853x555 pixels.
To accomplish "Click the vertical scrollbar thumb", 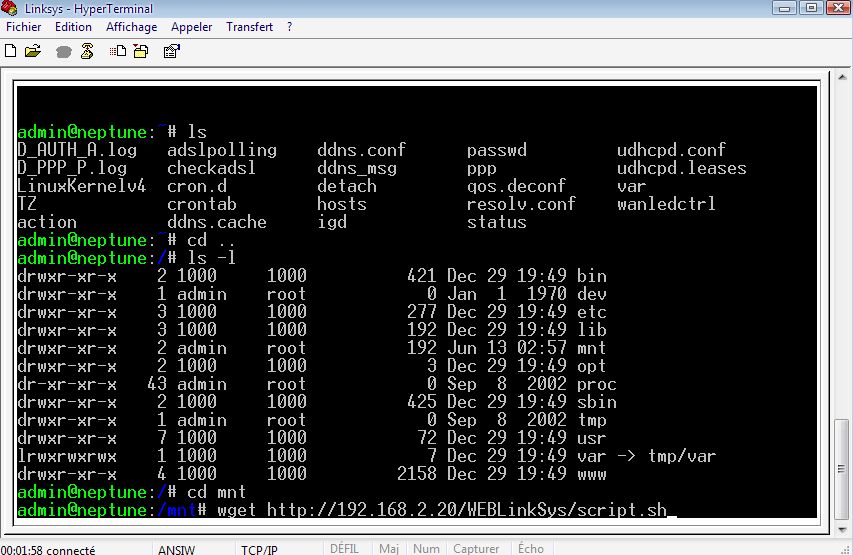I will tap(842, 469).
